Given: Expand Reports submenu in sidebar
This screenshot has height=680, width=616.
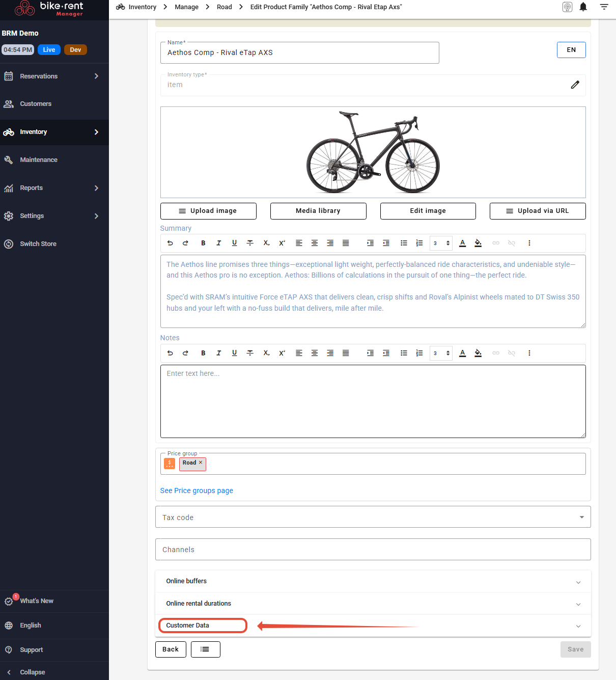Looking at the screenshot, I should coord(96,188).
